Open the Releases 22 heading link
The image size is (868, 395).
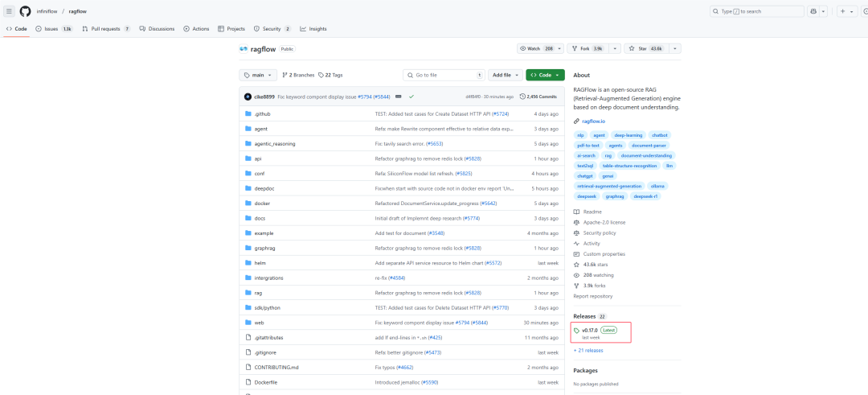pos(590,316)
